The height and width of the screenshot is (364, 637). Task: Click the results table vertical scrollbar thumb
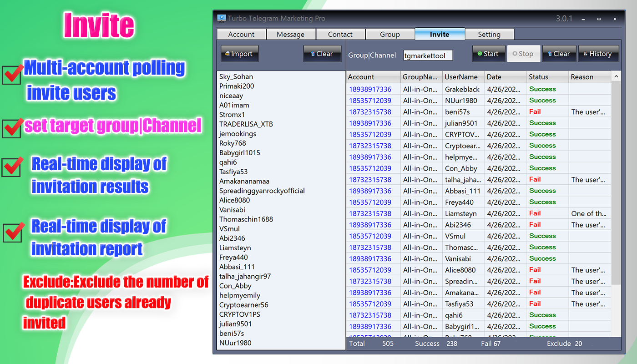click(617, 183)
